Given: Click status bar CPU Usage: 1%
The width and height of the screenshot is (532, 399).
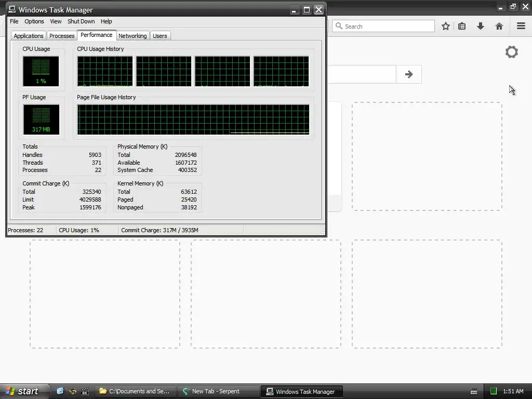Looking at the screenshot, I should coord(79,230).
